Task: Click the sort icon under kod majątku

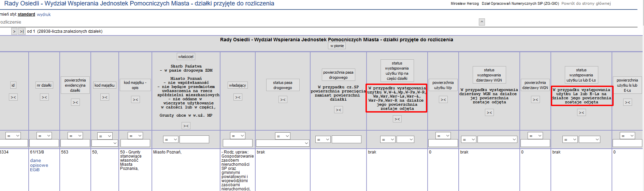Action: tap(105, 97)
